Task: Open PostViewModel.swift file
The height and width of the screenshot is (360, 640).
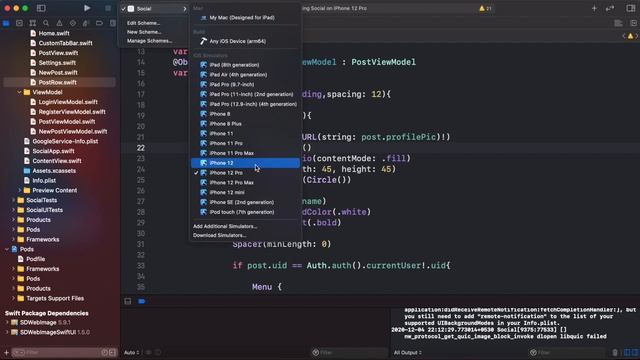Action: point(67,122)
